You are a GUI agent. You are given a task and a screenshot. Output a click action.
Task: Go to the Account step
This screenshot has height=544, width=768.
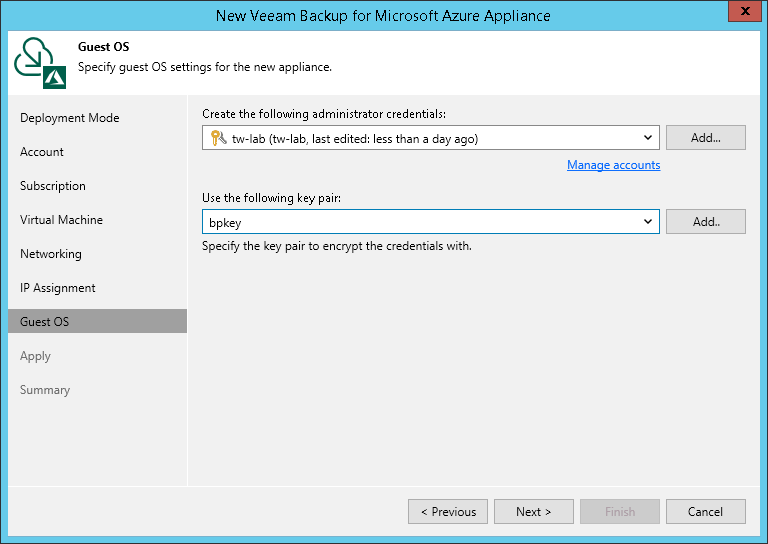pyautogui.click(x=42, y=152)
